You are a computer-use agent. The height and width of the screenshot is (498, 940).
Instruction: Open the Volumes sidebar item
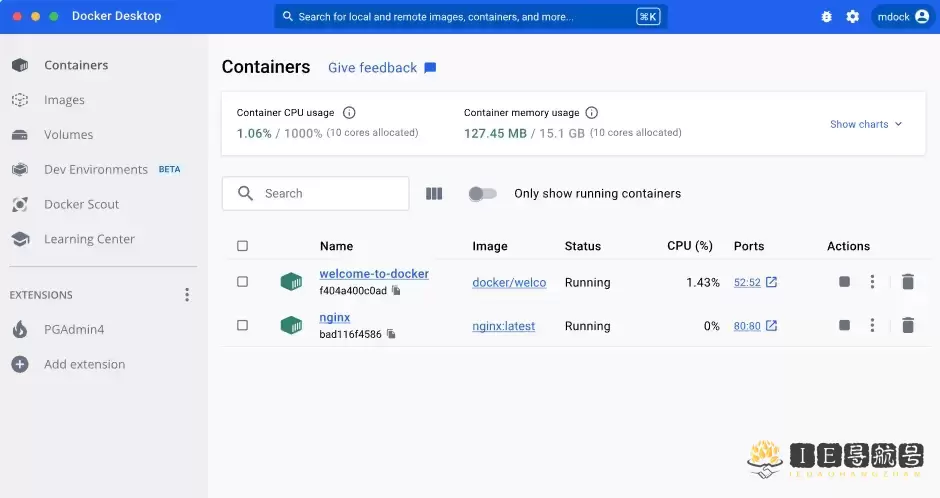click(x=68, y=135)
